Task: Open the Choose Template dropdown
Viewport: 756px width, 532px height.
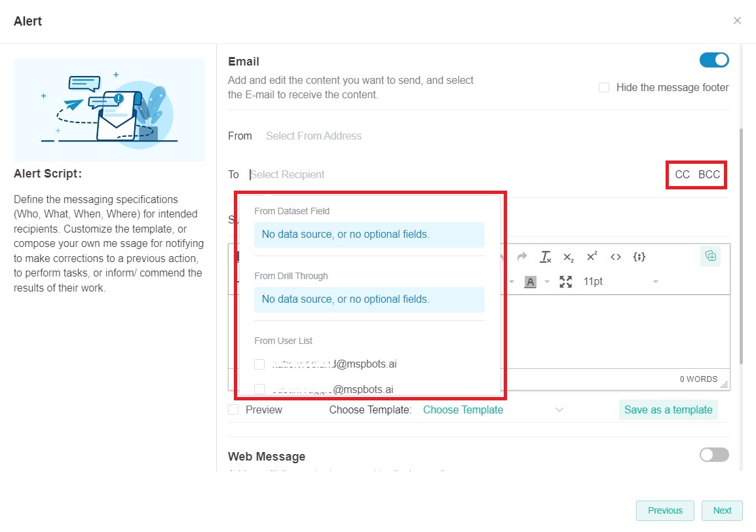Action: 493,409
